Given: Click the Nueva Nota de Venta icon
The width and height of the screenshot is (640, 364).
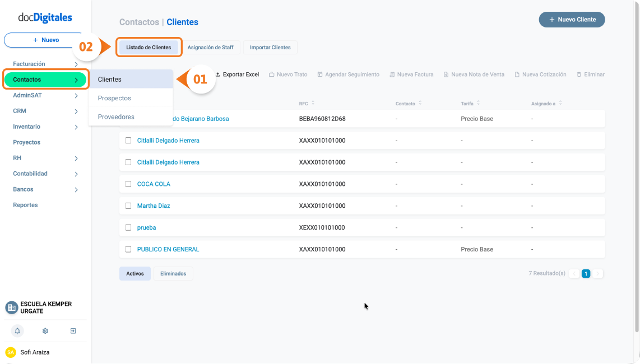Looking at the screenshot, I should 446,74.
